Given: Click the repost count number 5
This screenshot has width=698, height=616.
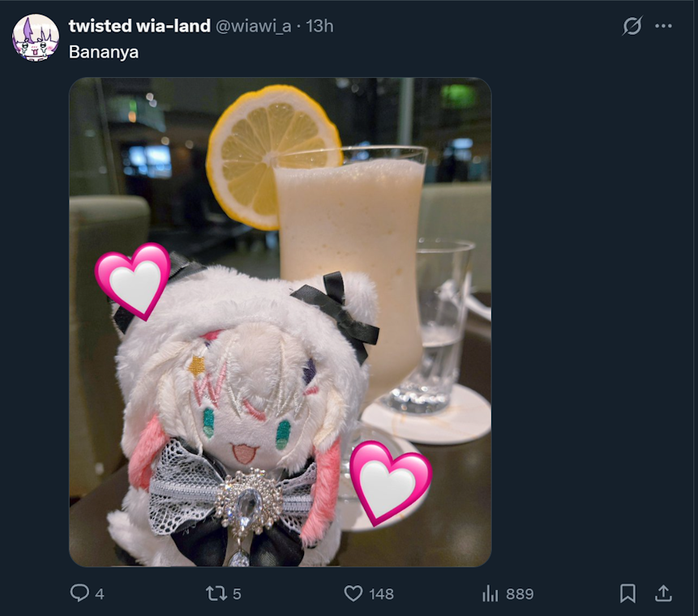Looking at the screenshot, I should [x=237, y=594].
